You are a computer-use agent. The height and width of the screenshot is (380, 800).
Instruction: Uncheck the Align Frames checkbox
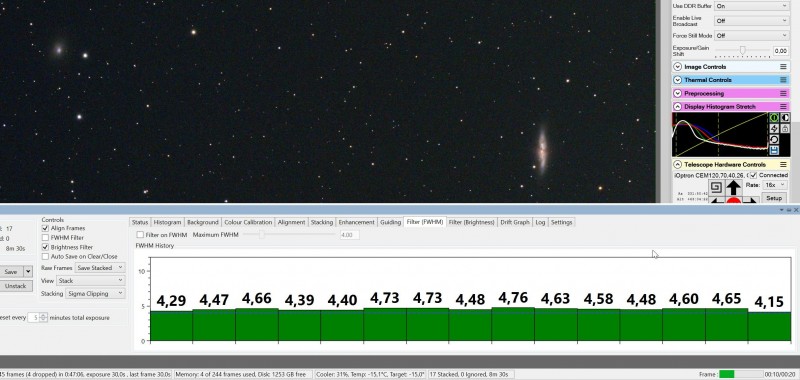45,229
